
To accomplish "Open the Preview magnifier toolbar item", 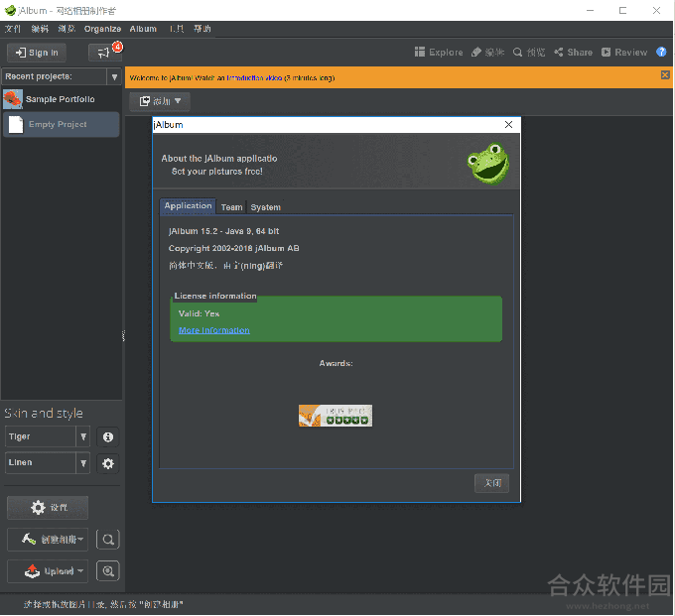I will point(529,52).
